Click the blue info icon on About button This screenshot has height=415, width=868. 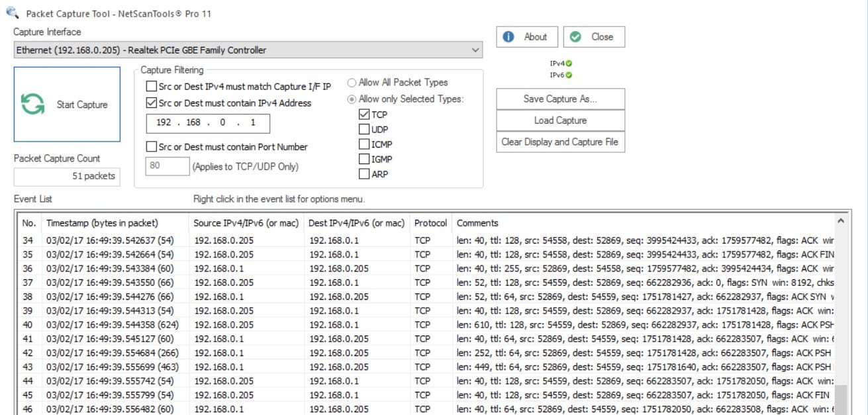pyautogui.click(x=510, y=36)
